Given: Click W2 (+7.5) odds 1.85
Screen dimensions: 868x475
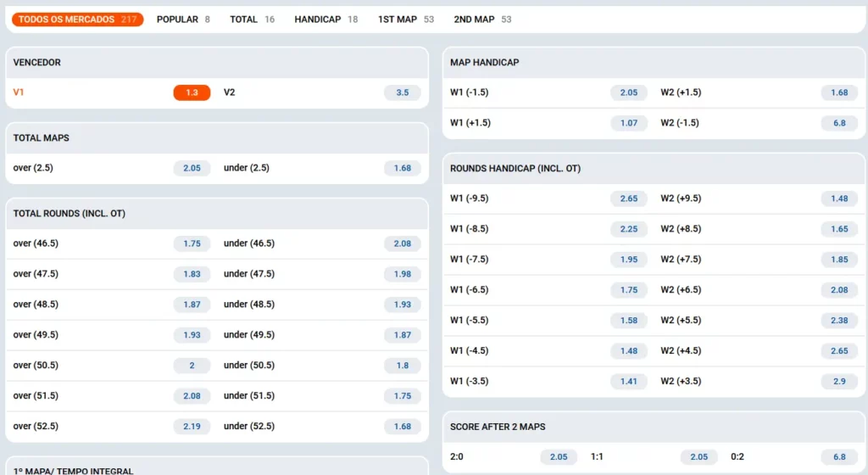Looking at the screenshot, I should click(839, 259).
